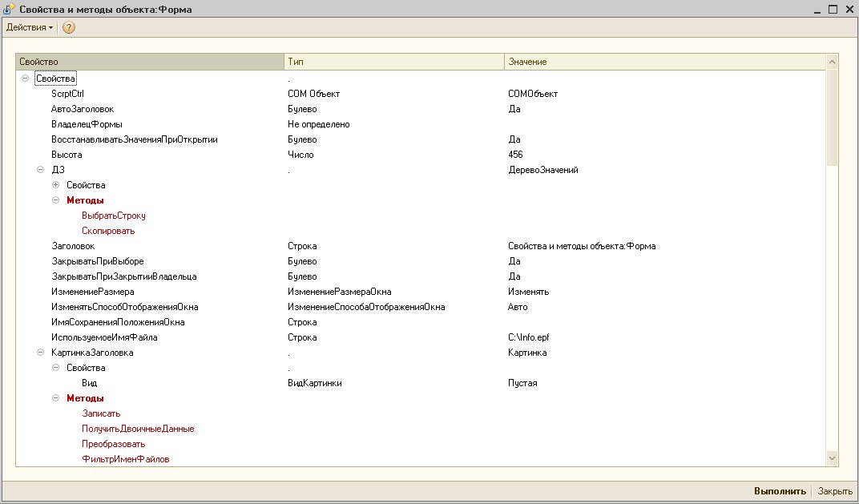Viewport: 859px width, 504px height.
Task: Select the Высота property row
Action: click(x=67, y=155)
